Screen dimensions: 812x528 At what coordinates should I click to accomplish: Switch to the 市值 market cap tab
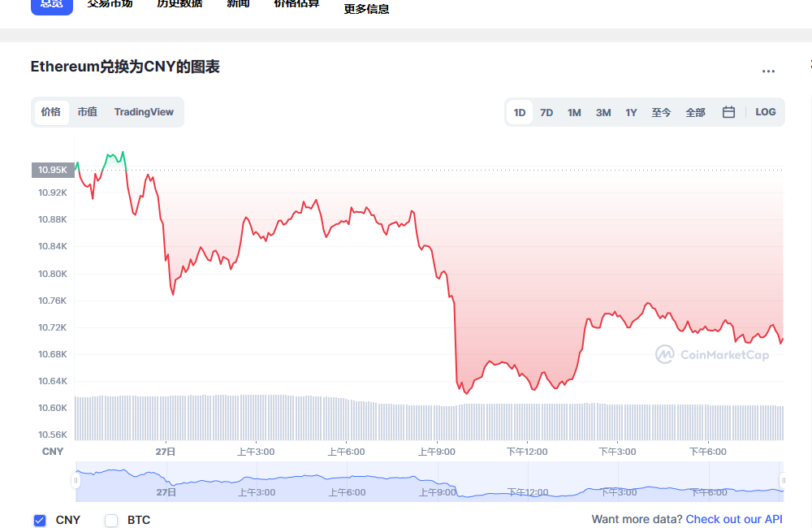[88, 112]
